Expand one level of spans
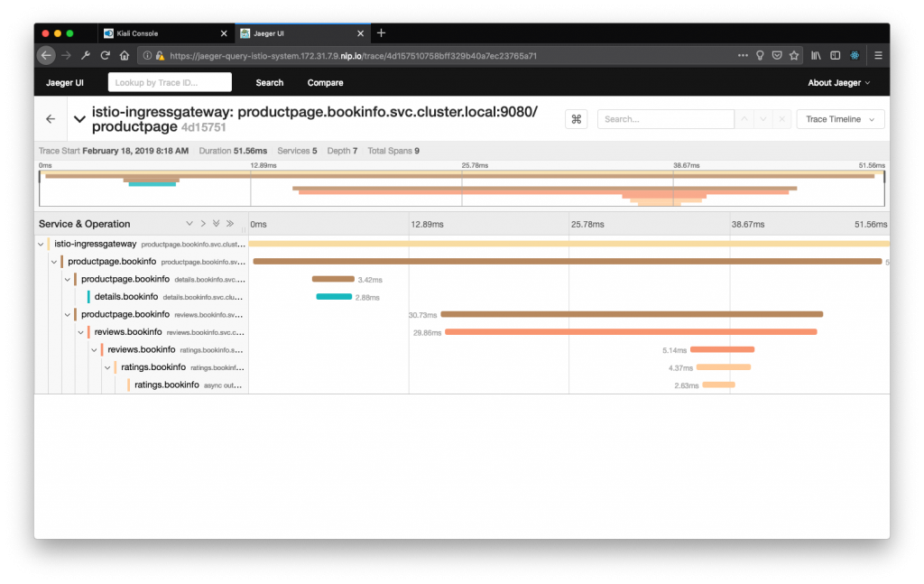The width and height of the screenshot is (924, 584). pyautogui.click(x=189, y=224)
